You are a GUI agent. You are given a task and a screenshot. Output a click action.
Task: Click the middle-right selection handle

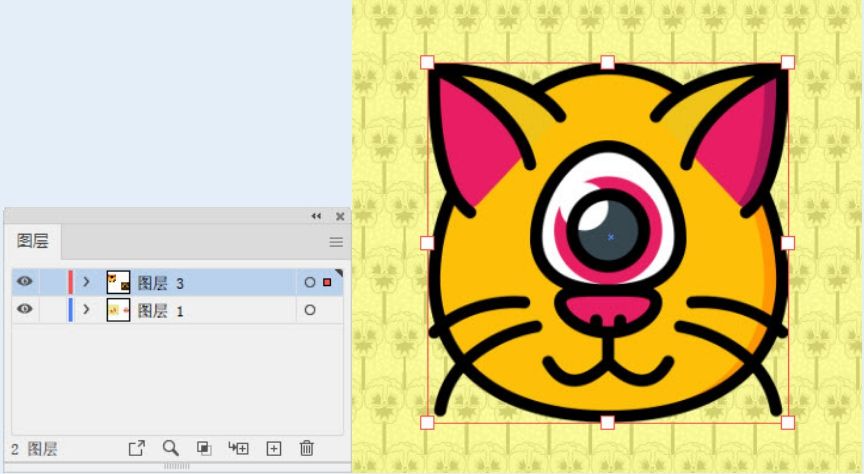(x=788, y=243)
